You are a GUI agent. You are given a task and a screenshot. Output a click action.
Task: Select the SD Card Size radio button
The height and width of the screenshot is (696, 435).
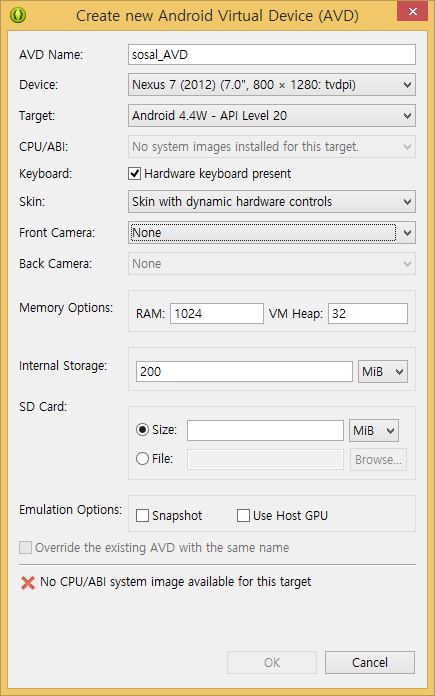click(x=142, y=430)
